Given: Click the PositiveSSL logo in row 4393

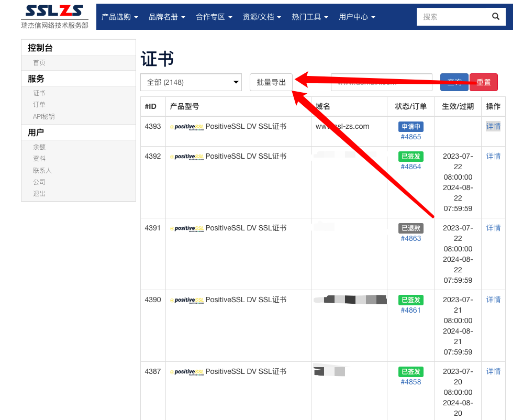Looking at the screenshot, I should [x=187, y=127].
